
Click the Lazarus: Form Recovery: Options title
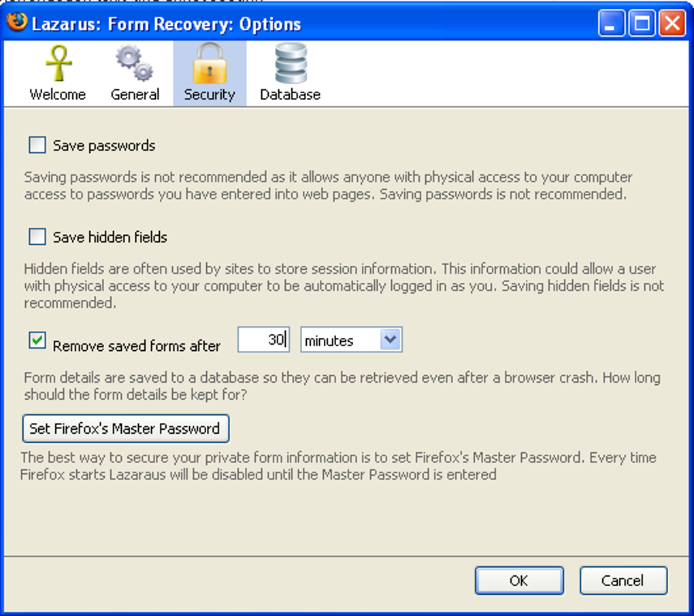(x=167, y=24)
